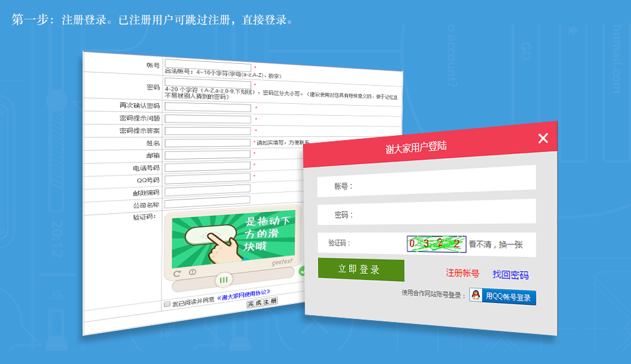Open the red 注册帐号 link
The width and height of the screenshot is (631, 364).
click(463, 273)
